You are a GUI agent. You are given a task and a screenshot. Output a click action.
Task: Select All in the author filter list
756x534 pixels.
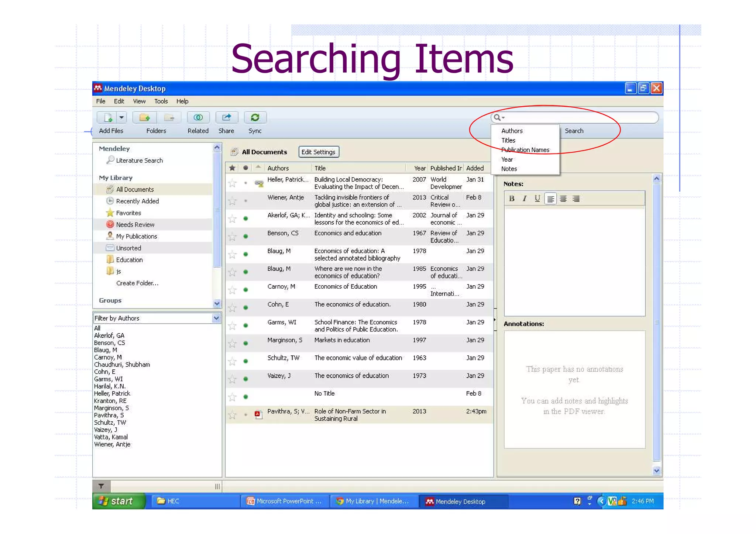tap(97, 328)
